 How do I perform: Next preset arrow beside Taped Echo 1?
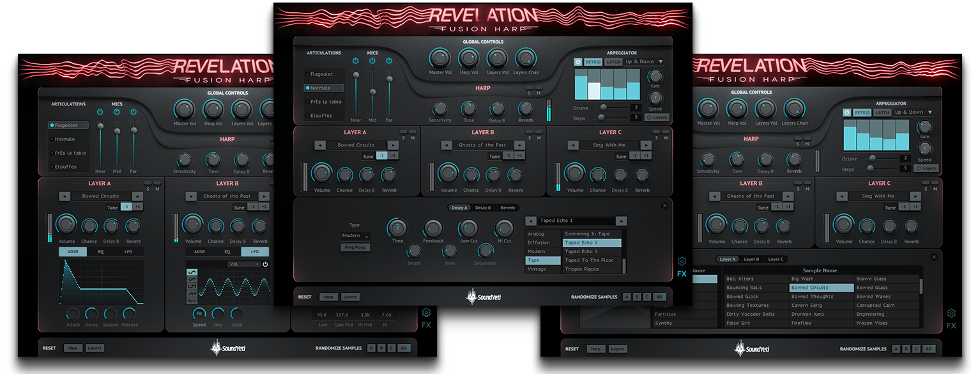[622, 221]
